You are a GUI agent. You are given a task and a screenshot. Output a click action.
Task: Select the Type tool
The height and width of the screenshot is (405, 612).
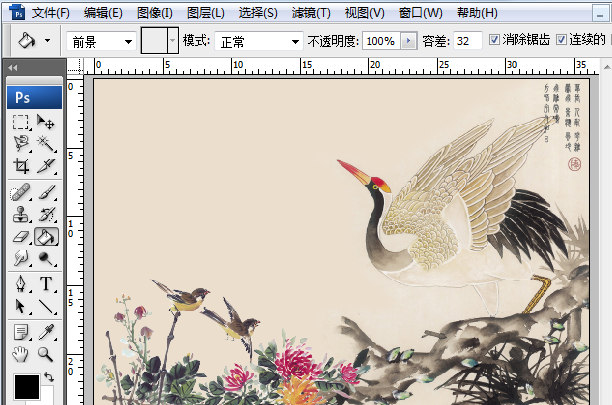(x=46, y=284)
